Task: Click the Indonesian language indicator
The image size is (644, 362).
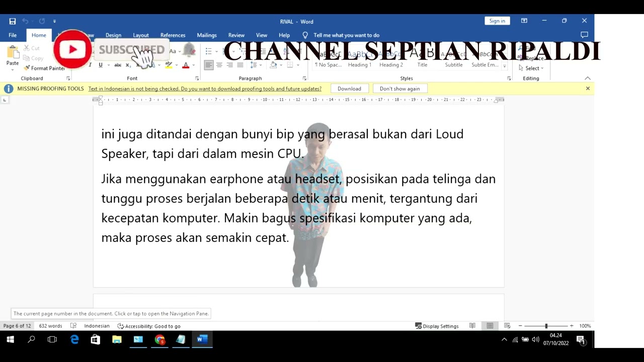Action: click(97, 326)
